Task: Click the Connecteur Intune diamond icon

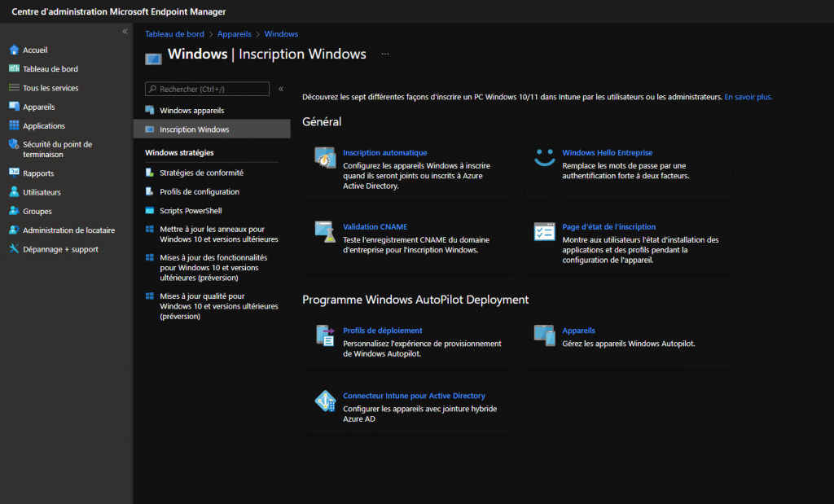Action: pos(325,401)
